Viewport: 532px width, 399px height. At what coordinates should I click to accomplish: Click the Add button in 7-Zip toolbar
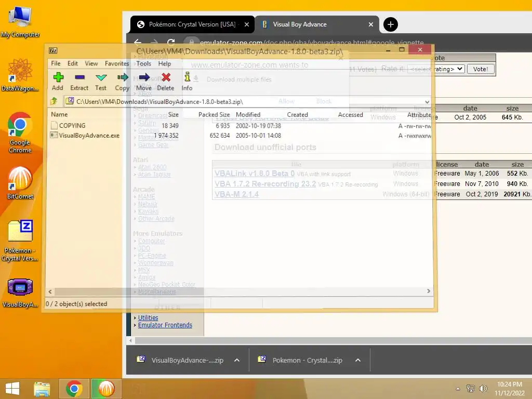pos(58,82)
